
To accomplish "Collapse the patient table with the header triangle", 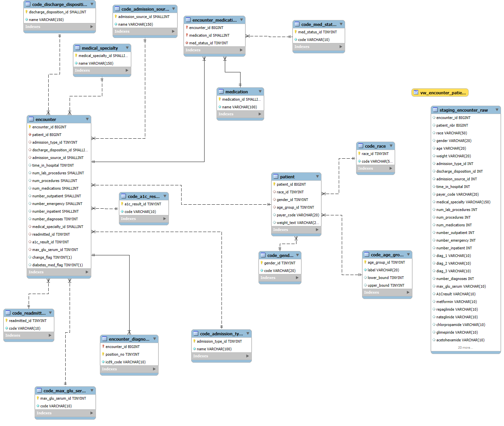I will [317, 177].
